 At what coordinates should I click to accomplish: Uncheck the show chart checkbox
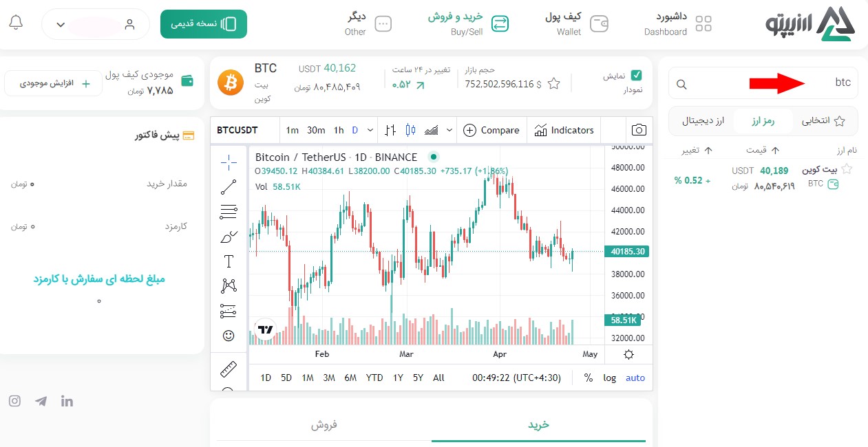[x=637, y=76]
